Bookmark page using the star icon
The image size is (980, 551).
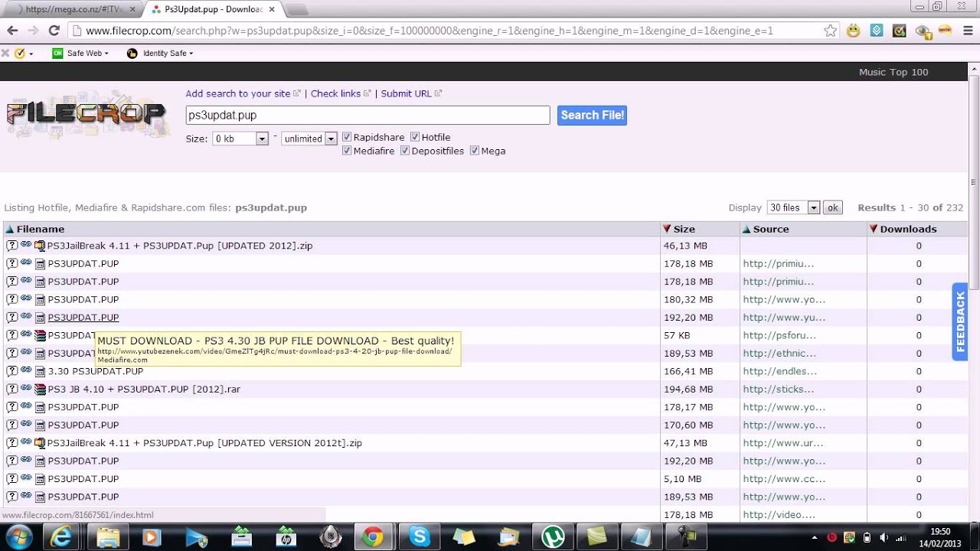click(831, 31)
